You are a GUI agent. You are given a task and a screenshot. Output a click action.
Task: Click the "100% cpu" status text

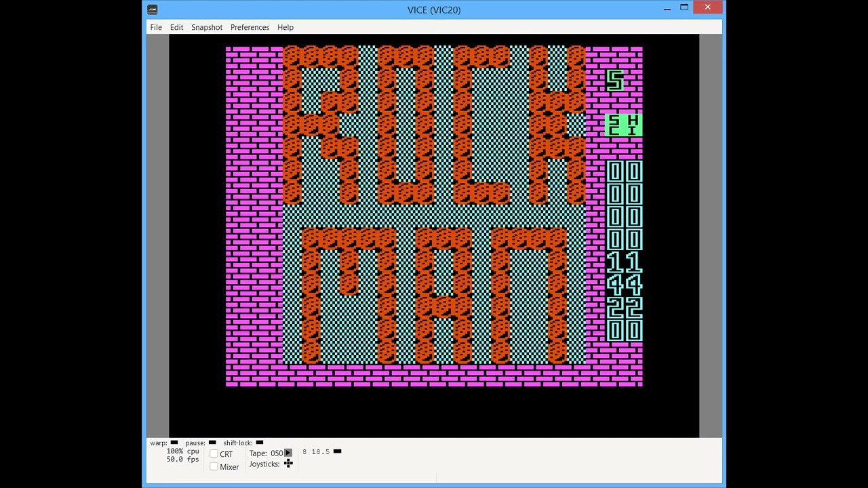[183, 451]
